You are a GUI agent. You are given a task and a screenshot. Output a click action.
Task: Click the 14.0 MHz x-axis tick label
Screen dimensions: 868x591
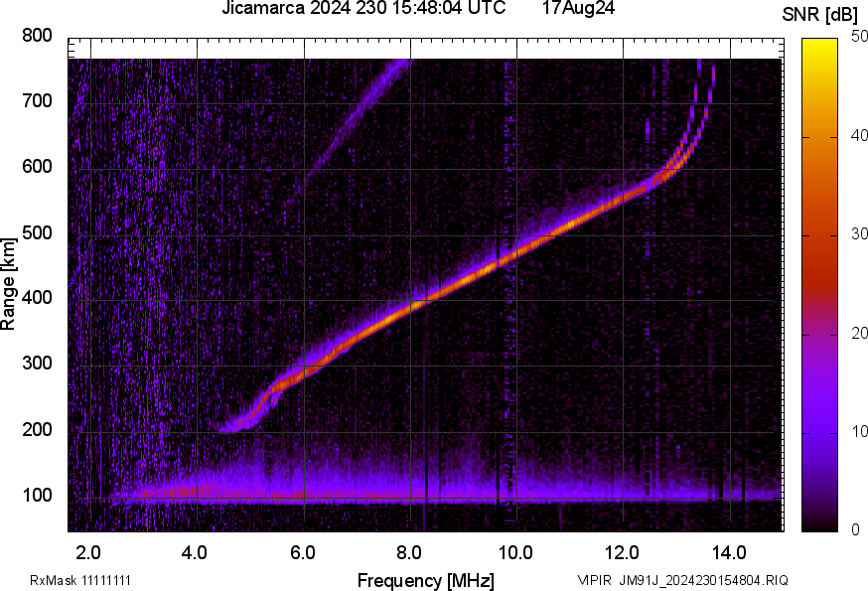(729, 551)
